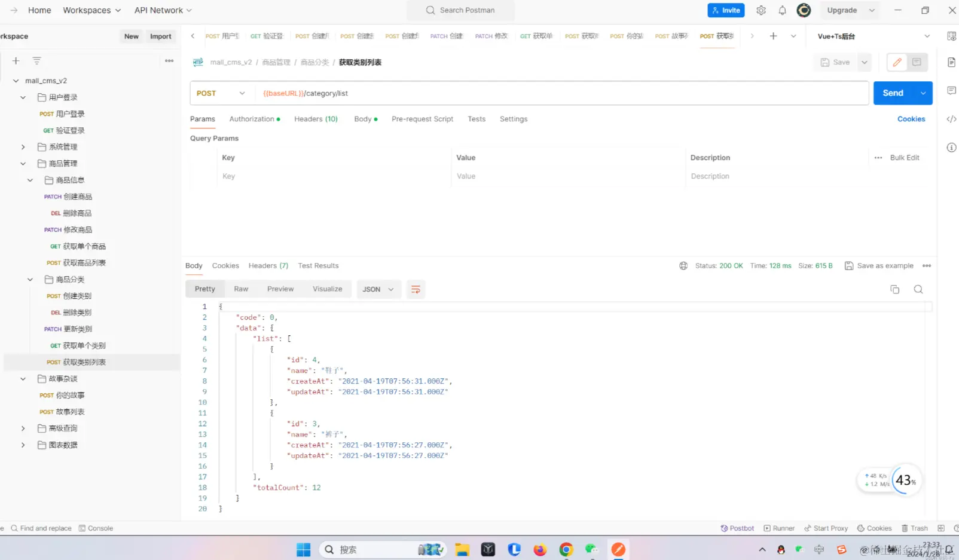Click the Invite button

726,10
